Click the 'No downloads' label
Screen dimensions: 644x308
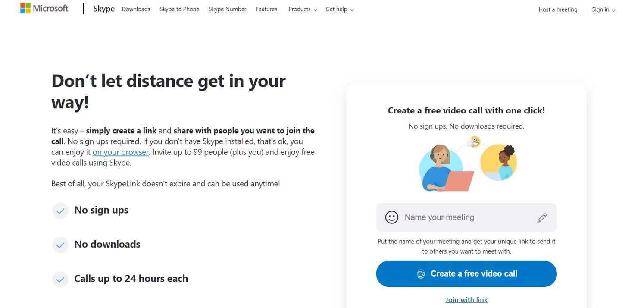(107, 244)
